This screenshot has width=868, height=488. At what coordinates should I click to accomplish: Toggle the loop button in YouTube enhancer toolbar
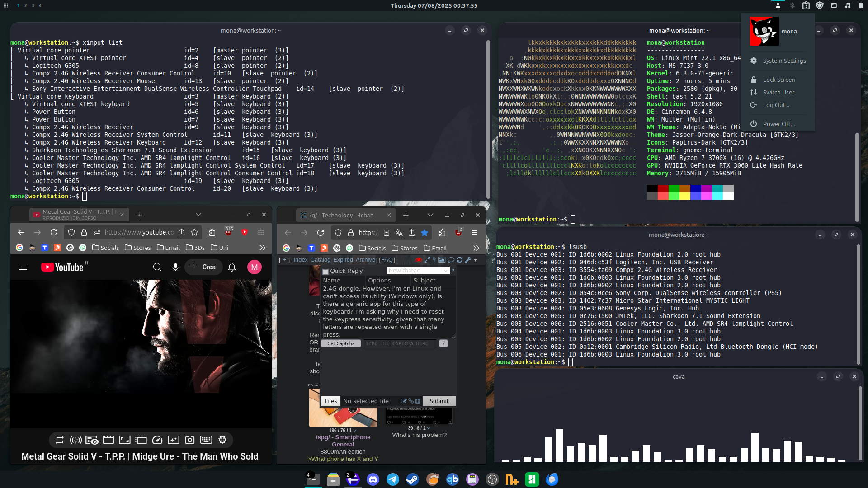(60, 440)
